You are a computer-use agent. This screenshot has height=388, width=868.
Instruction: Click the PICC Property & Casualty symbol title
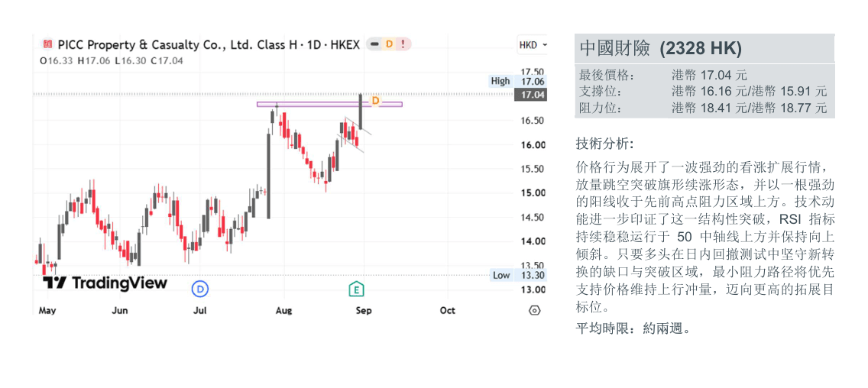pyautogui.click(x=209, y=44)
